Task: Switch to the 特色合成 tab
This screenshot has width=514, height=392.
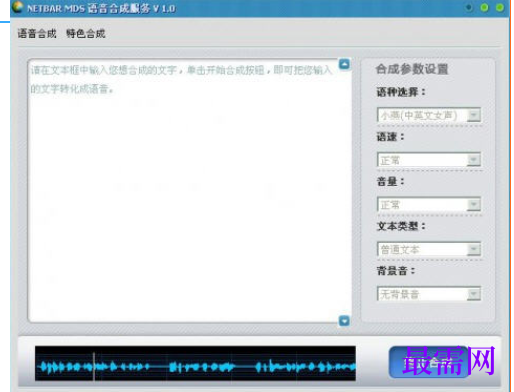Action: 86,33
